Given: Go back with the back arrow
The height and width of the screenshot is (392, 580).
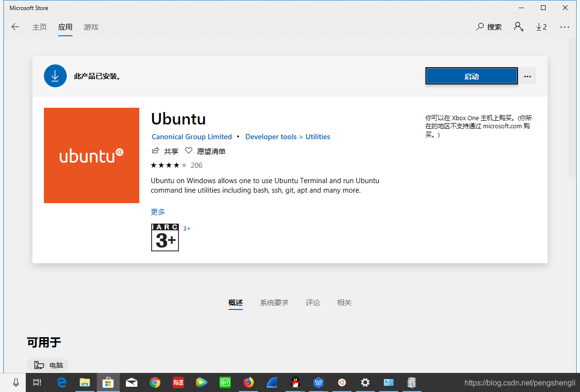Looking at the screenshot, I should 15,27.
